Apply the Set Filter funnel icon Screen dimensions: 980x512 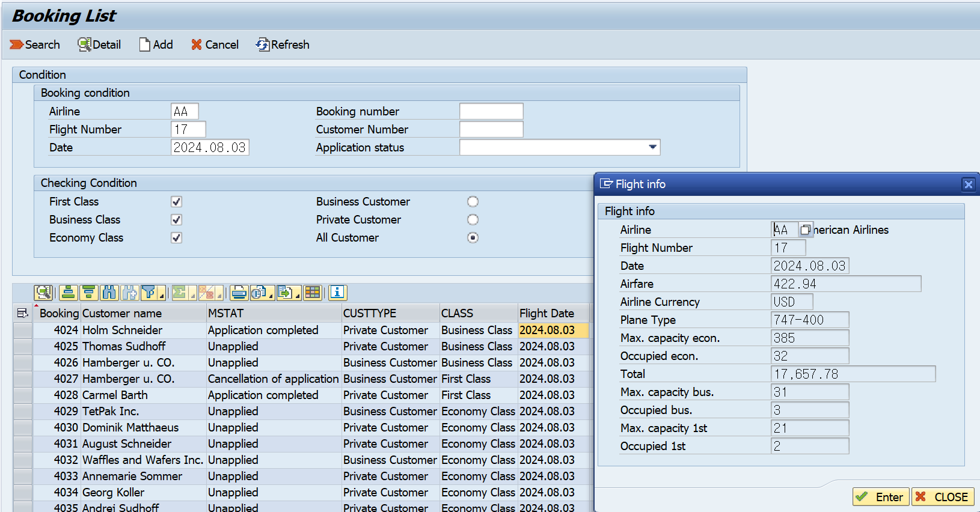(149, 293)
